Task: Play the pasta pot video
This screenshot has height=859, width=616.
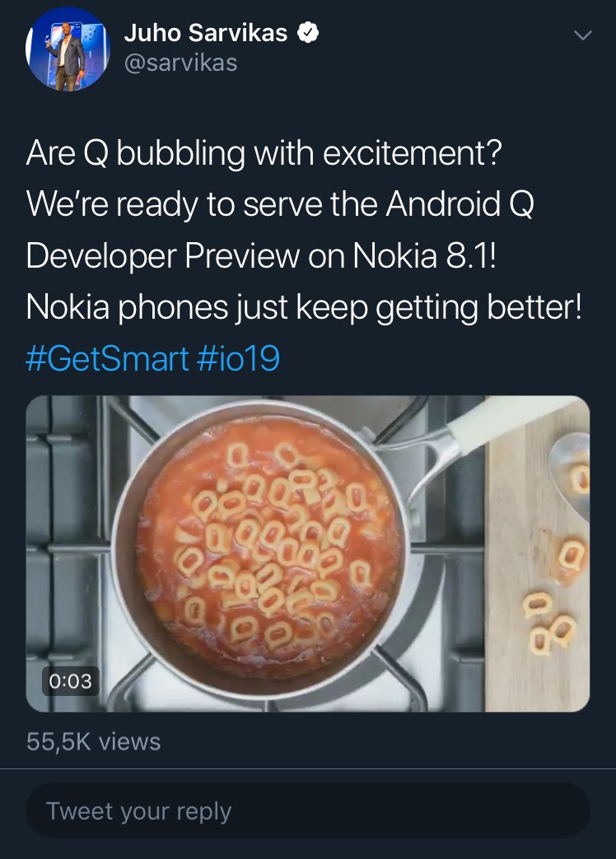Action: coord(308,553)
